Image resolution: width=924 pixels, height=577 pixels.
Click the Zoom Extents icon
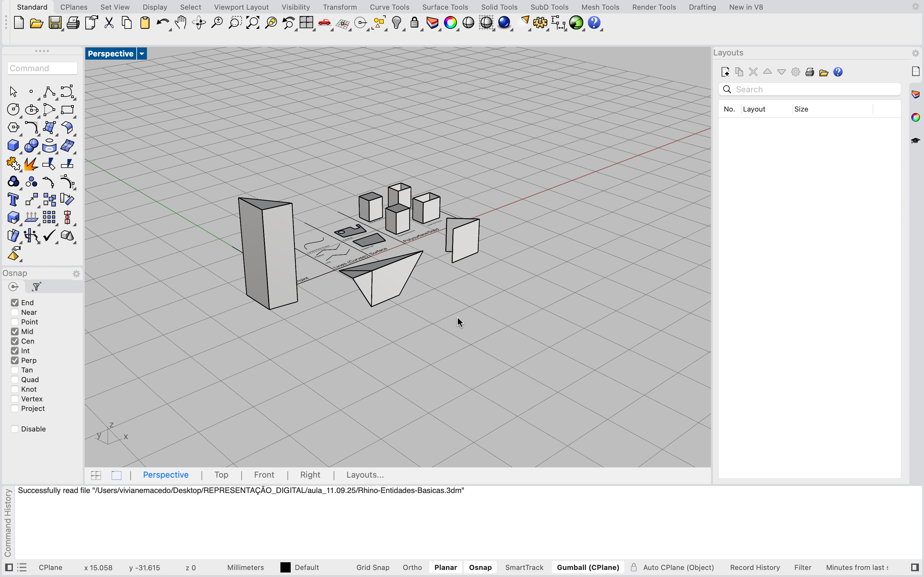253,23
